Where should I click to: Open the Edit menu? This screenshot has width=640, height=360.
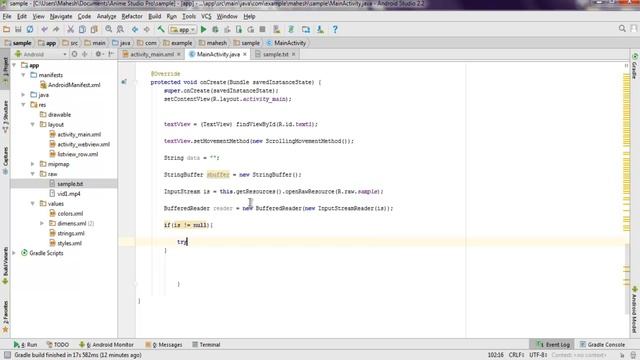[x=22, y=16]
